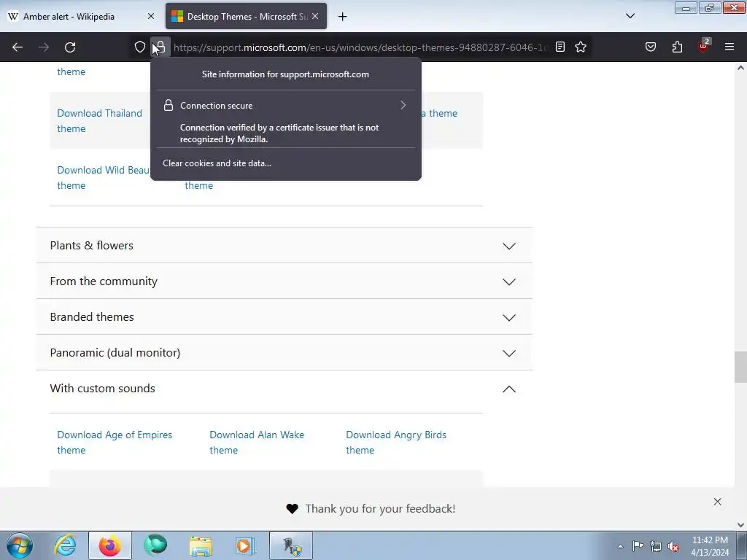747x560 pixels.
Task: Click the scrollbar down arrow
Action: [x=740, y=525]
